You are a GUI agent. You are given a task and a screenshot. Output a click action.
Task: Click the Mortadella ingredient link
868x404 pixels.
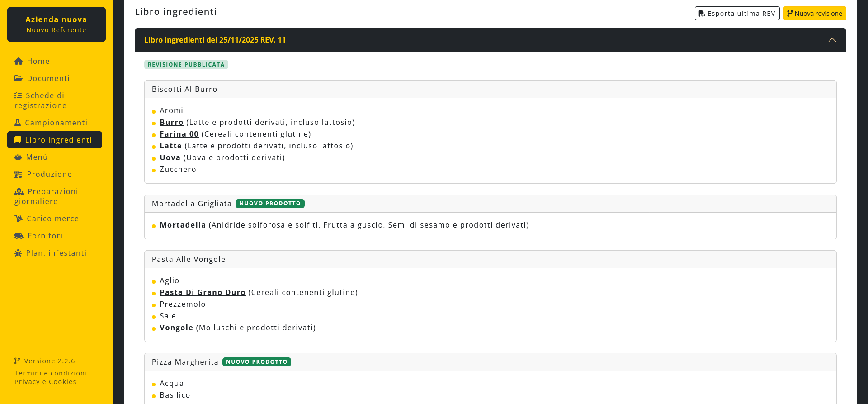[x=183, y=225]
